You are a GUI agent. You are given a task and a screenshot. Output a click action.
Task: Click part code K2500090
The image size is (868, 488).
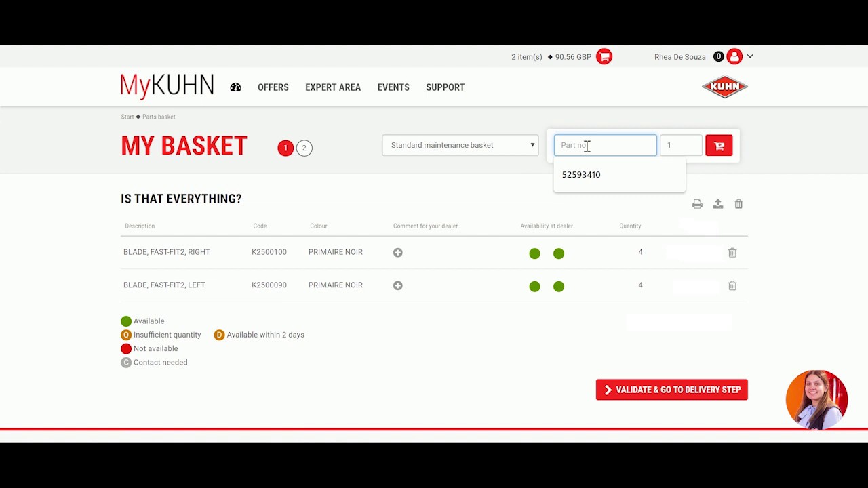269,285
